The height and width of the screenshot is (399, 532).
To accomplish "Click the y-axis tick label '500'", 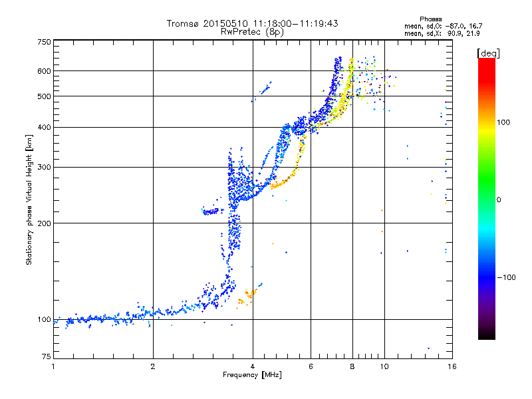I will pyautogui.click(x=44, y=96).
